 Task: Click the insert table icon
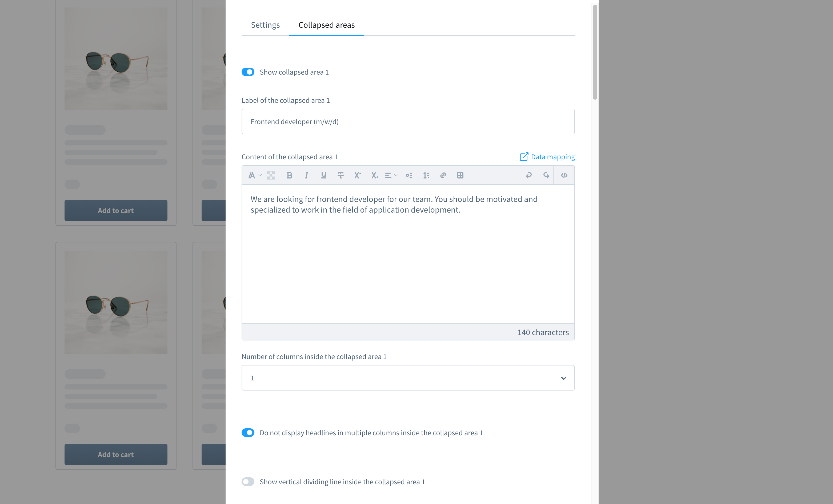(460, 175)
